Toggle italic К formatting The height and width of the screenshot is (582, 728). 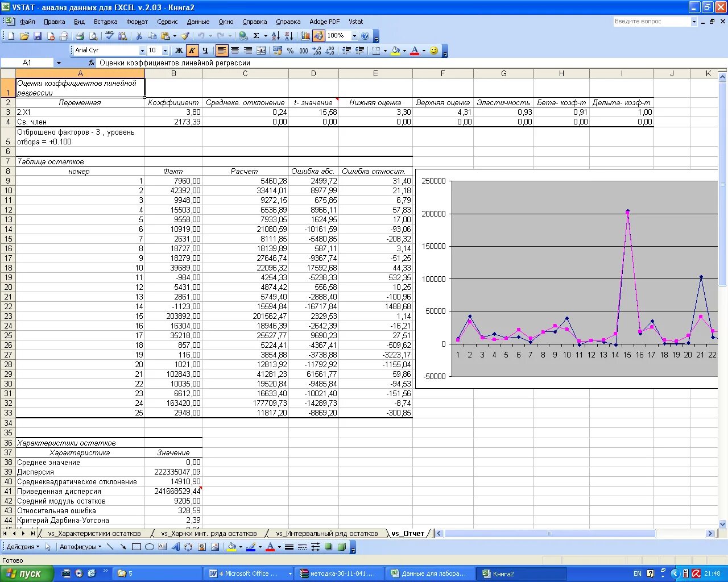192,51
